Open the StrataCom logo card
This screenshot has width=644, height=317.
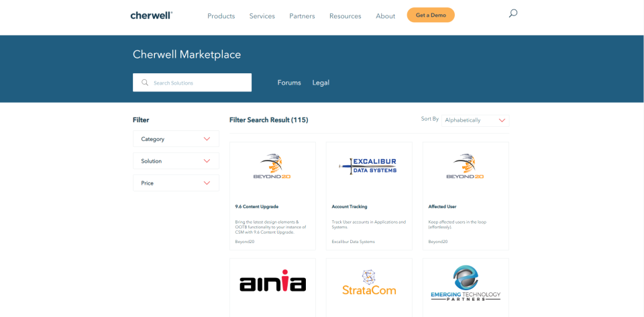[369, 282]
